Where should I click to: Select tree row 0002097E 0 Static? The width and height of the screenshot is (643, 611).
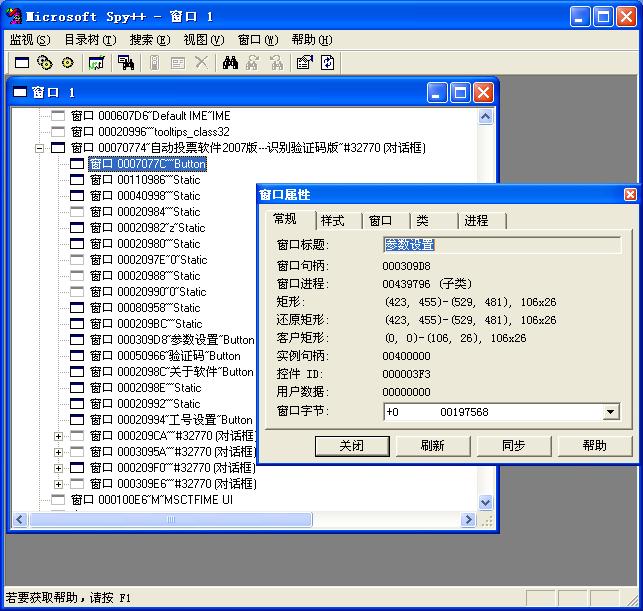pos(148,260)
